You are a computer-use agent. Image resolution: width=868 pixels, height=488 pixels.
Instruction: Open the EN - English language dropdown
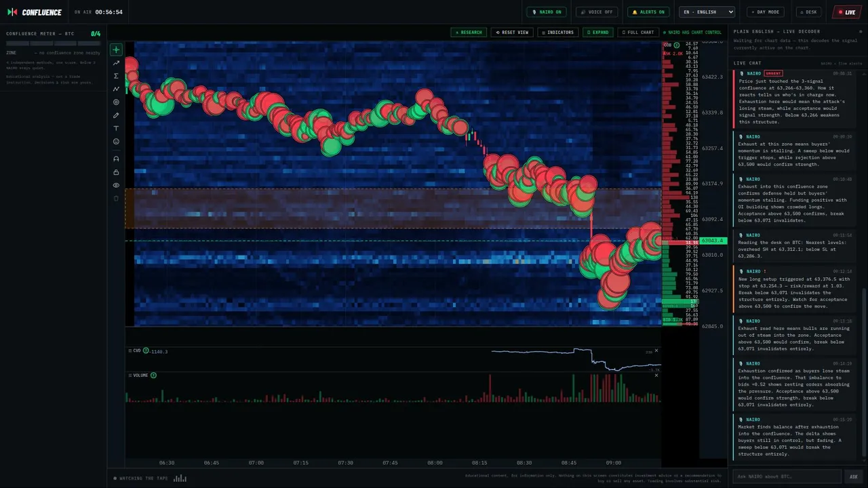(707, 12)
